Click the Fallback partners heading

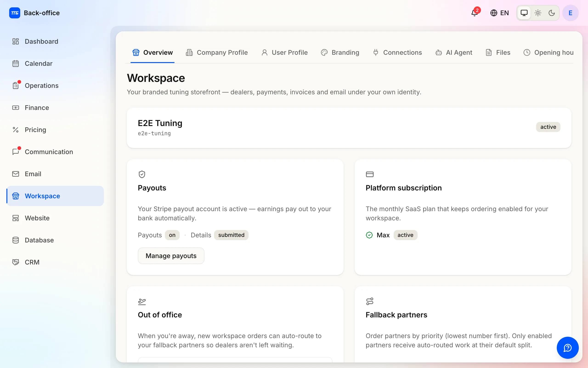pos(396,315)
